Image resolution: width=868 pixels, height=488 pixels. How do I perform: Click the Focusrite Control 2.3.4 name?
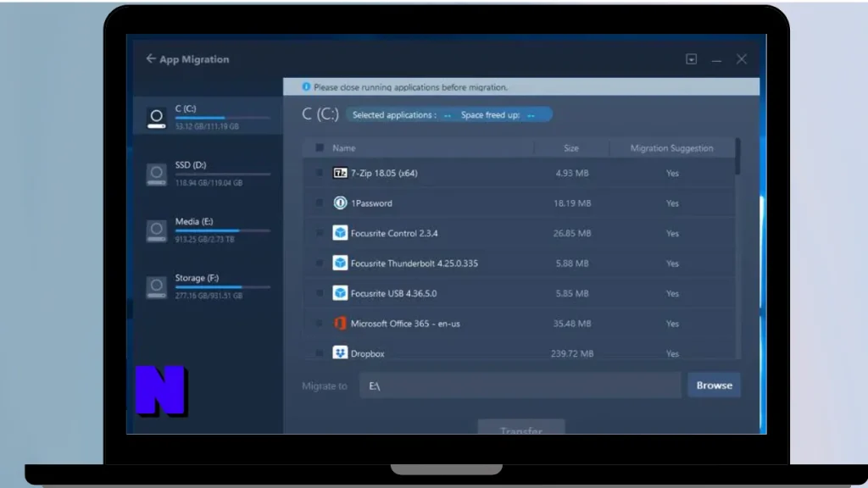(394, 233)
